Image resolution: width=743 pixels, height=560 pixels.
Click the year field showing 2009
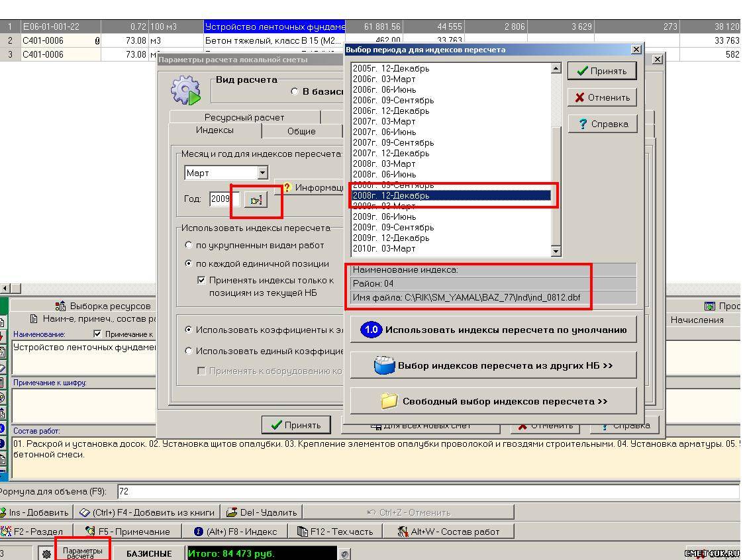[224, 199]
